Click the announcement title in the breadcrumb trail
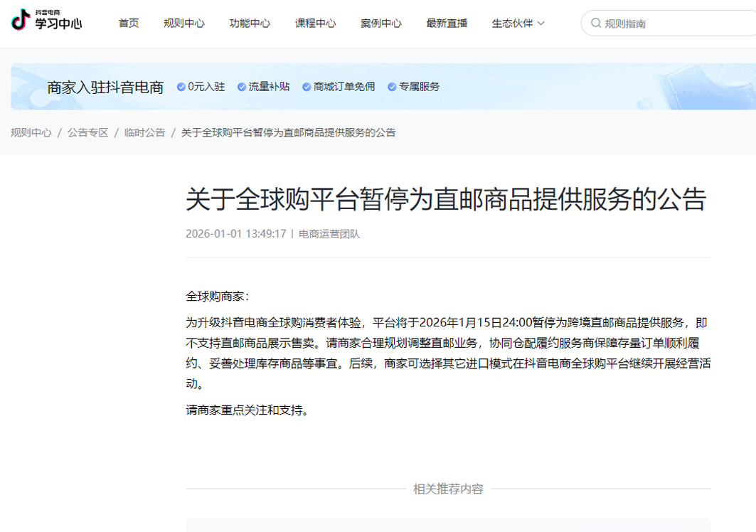Screen dimensions: 756x532 287,132
